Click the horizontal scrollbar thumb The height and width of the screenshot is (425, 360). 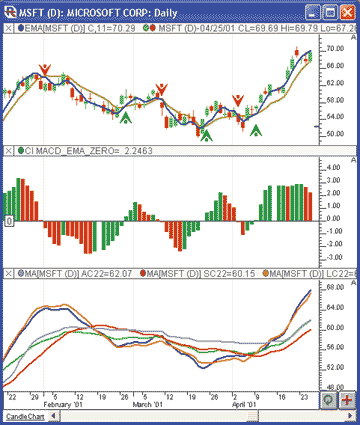coord(253,416)
